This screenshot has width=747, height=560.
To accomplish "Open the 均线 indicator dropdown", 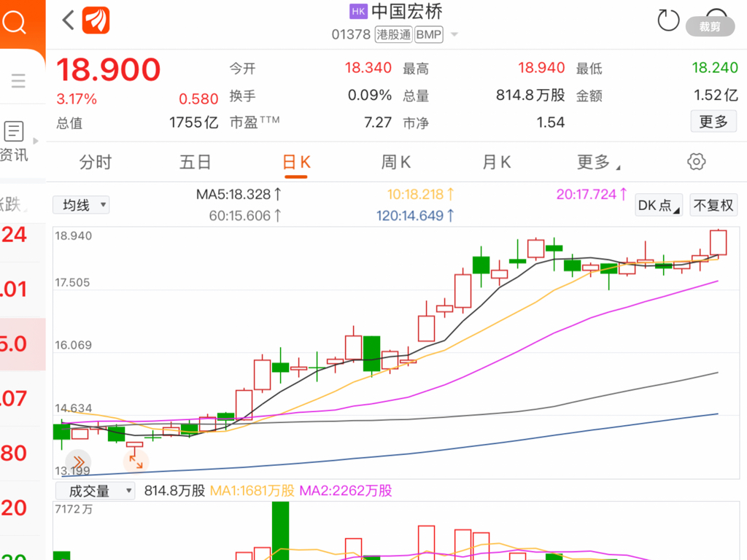I will (x=81, y=205).
